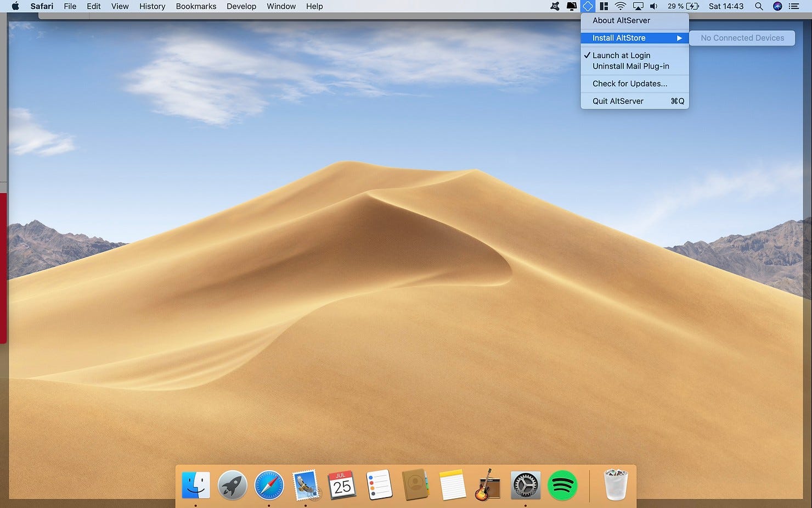Open the Safari application menu
The width and height of the screenshot is (812, 508).
click(42, 6)
